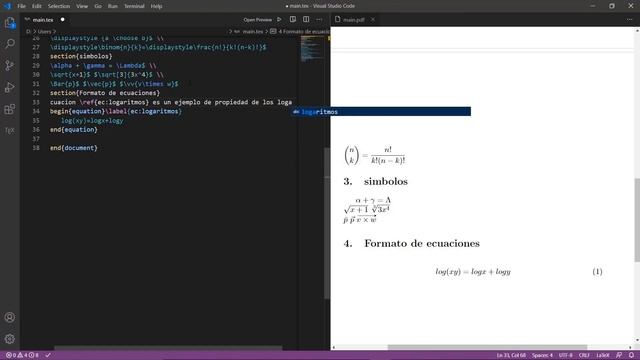Click the UTF-8 encoding selector

click(x=565, y=355)
